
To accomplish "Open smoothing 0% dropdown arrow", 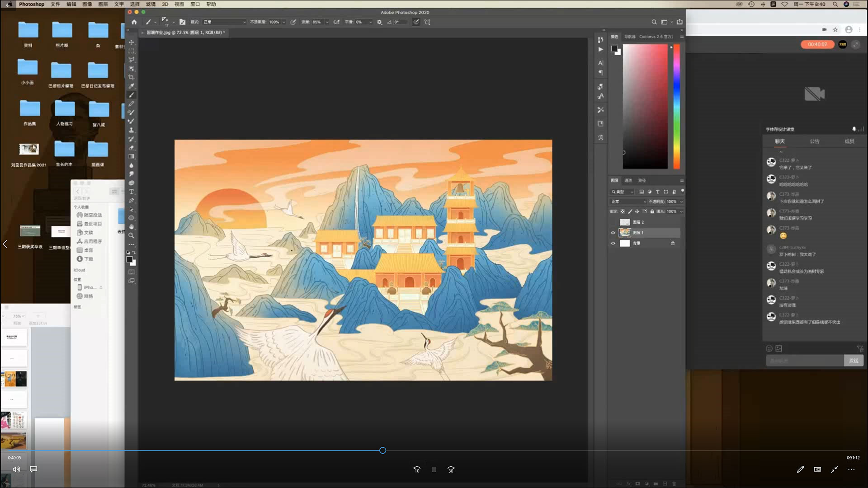I will [x=370, y=22].
